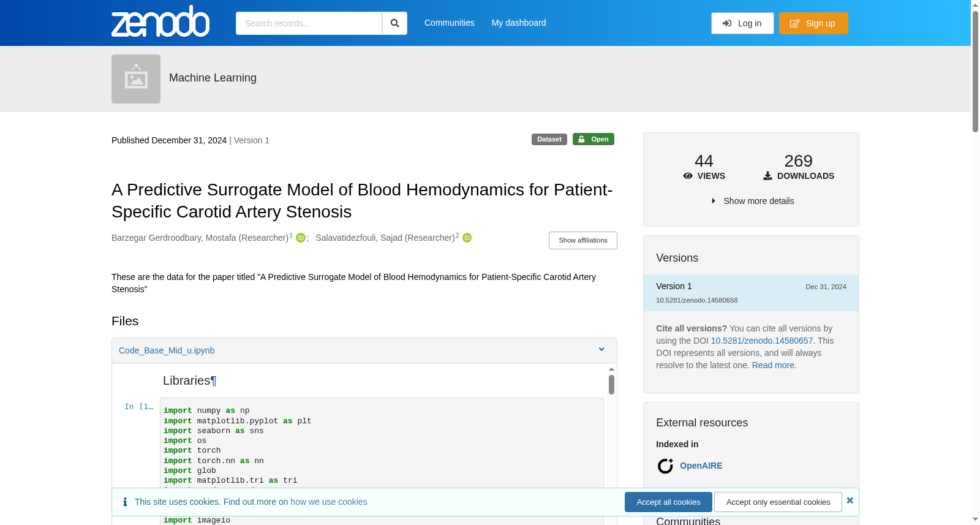Click the Sign up button
Image resolution: width=980 pixels, height=525 pixels.
point(813,23)
